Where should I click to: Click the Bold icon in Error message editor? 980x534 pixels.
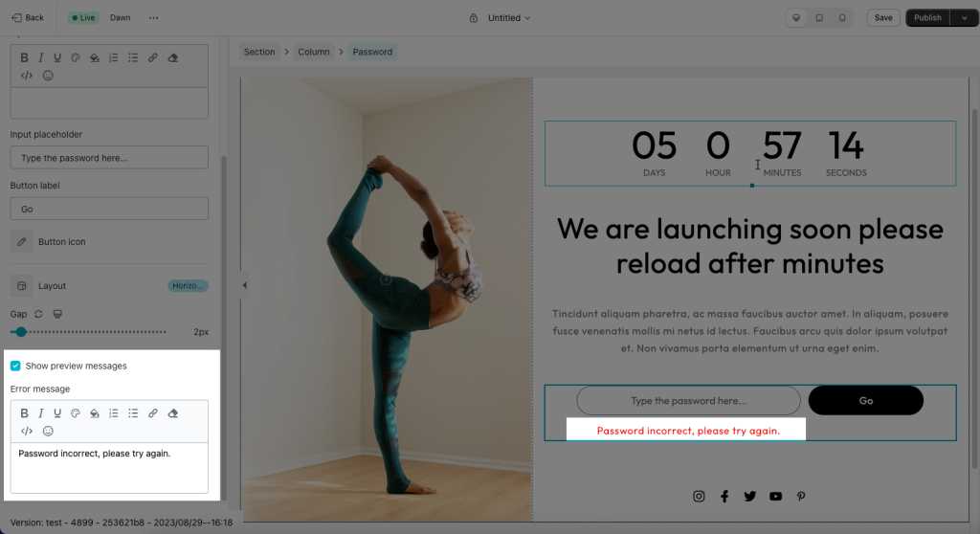[24, 413]
